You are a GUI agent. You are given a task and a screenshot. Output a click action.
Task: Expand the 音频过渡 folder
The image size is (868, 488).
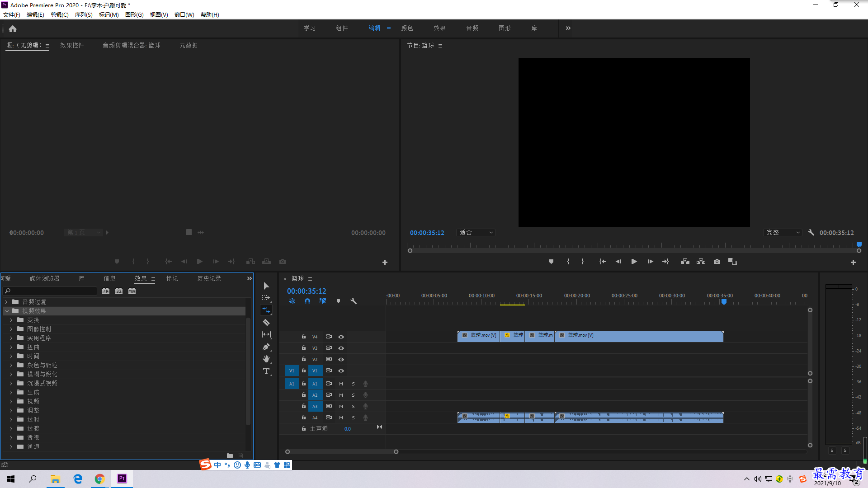point(6,302)
